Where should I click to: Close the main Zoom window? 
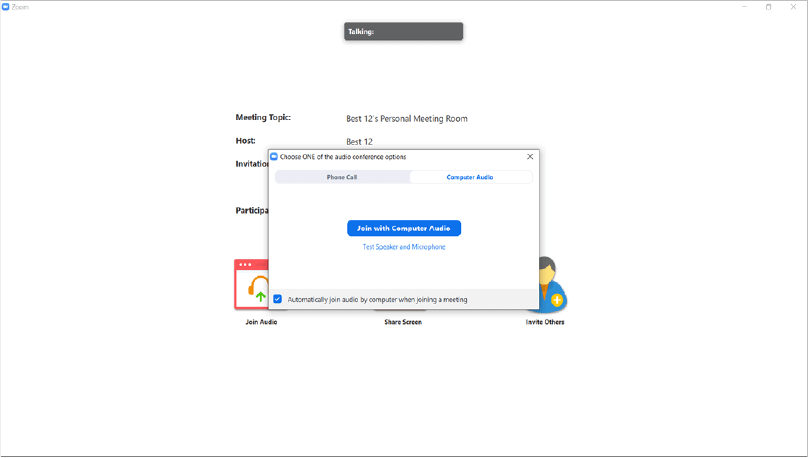pyautogui.click(x=793, y=6)
